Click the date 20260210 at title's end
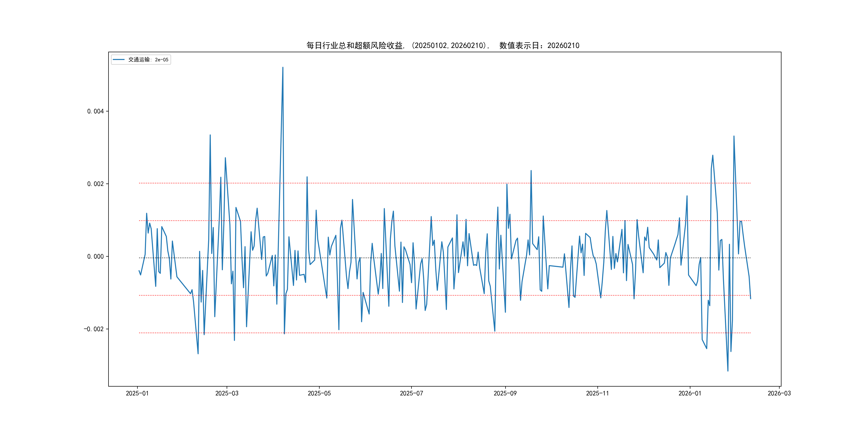 563,46
